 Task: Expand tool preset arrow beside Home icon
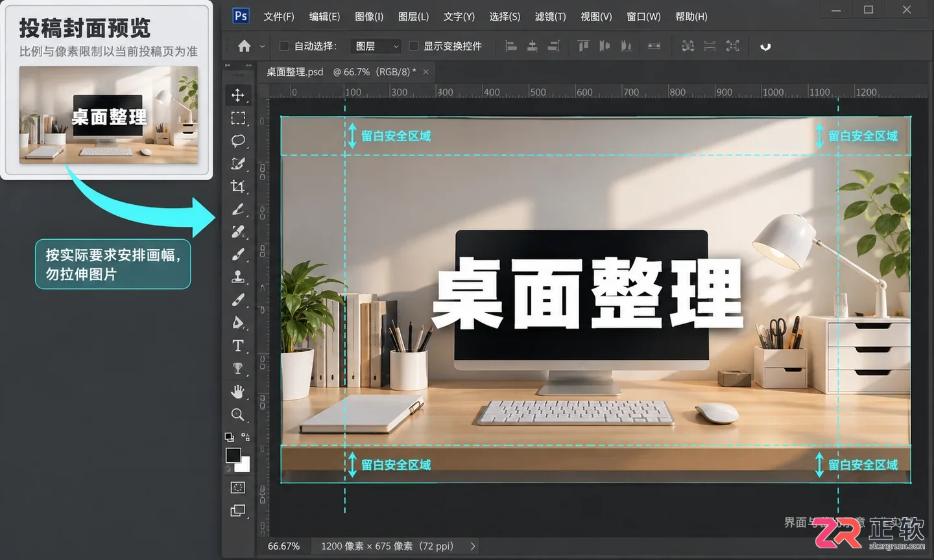[262, 46]
